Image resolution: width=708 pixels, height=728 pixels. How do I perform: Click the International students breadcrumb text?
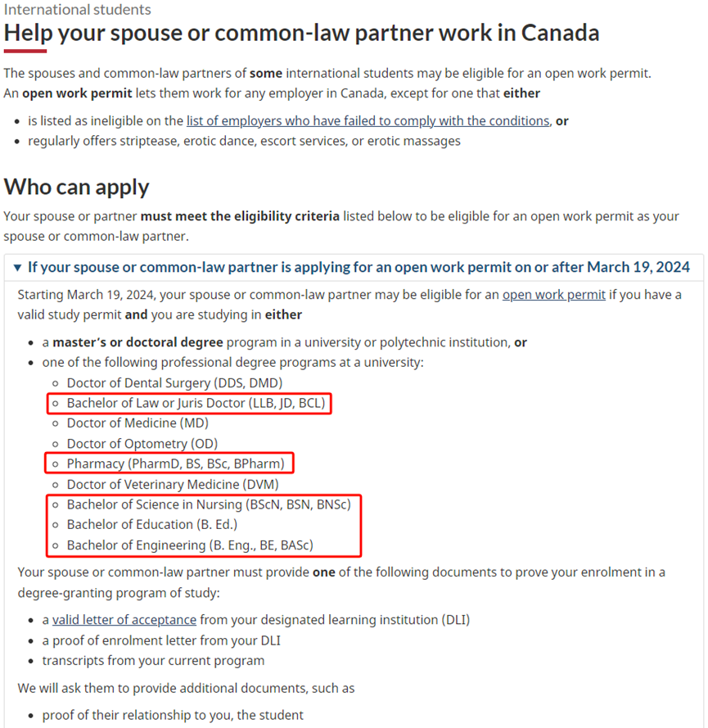click(x=78, y=10)
